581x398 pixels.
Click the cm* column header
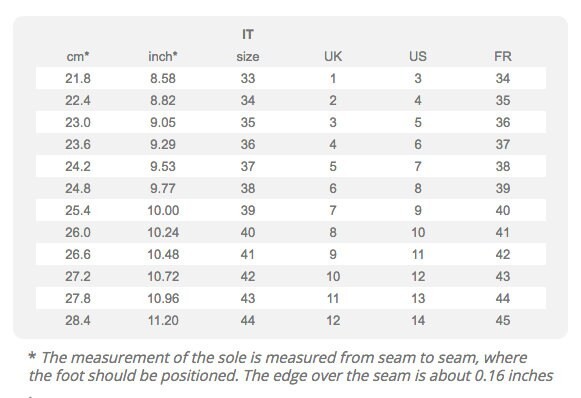(x=78, y=56)
